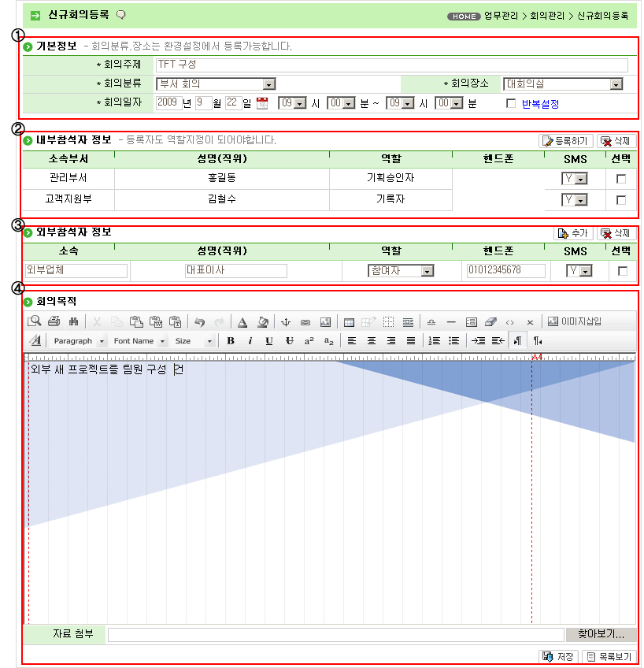Screen dimensions: 644x668
Task: Center-align text in the editor
Action: (372, 341)
